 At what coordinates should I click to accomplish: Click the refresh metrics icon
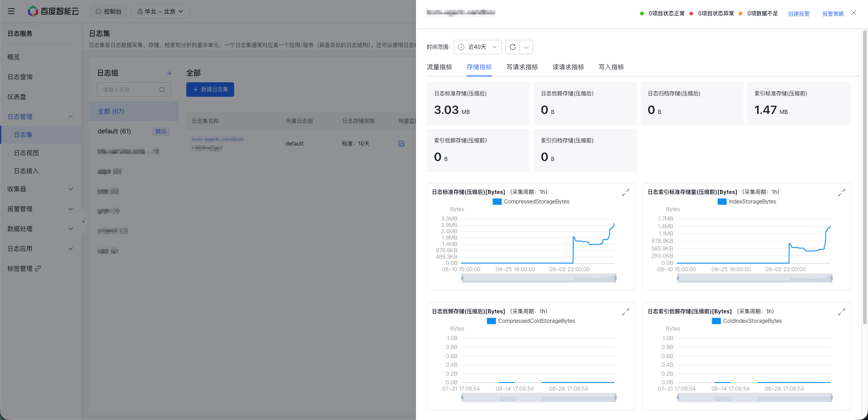[513, 47]
